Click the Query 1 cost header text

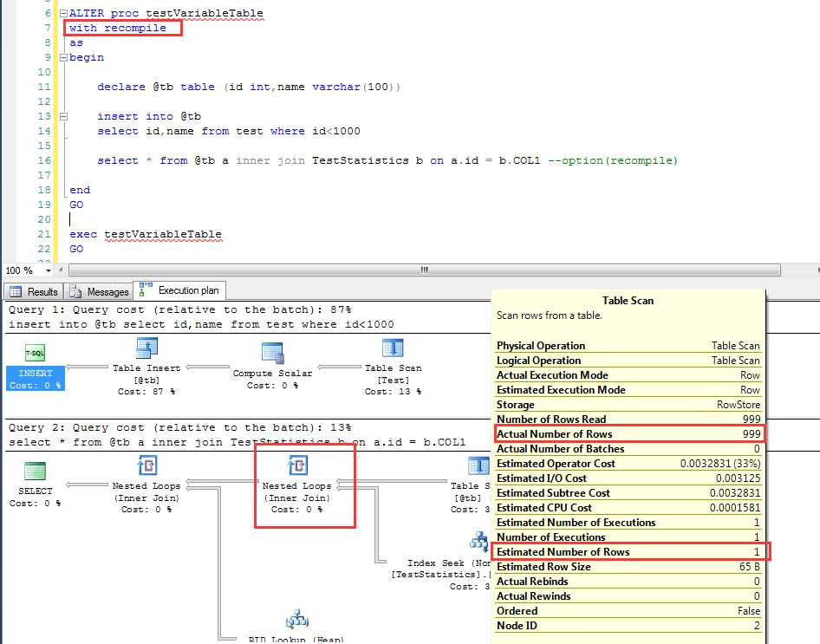click(179, 309)
